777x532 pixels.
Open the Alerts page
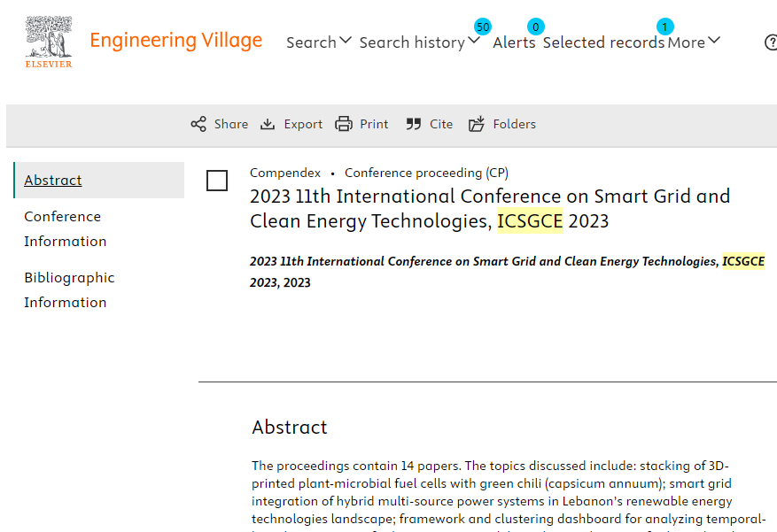click(514, 42)
